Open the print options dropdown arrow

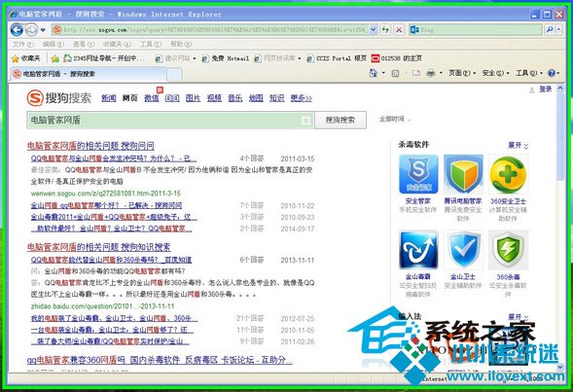pos(441,73)
